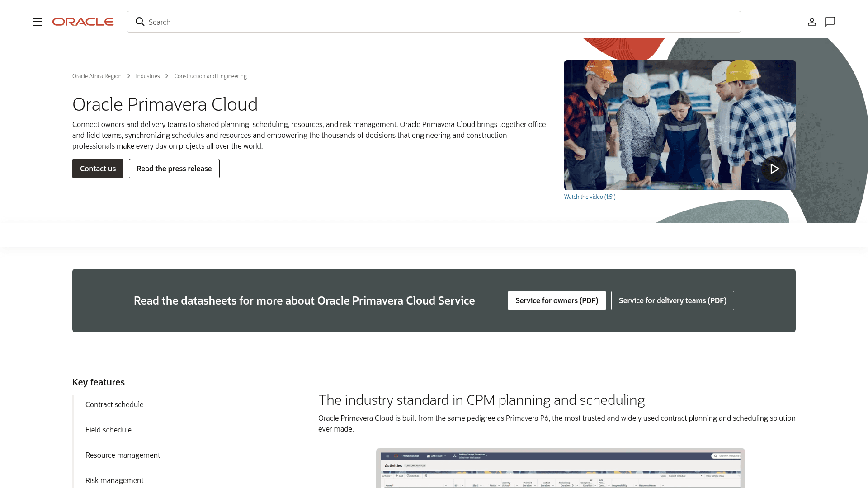Click Watch the video (1:51) link

pyautogui.click(x=590, y=197)
